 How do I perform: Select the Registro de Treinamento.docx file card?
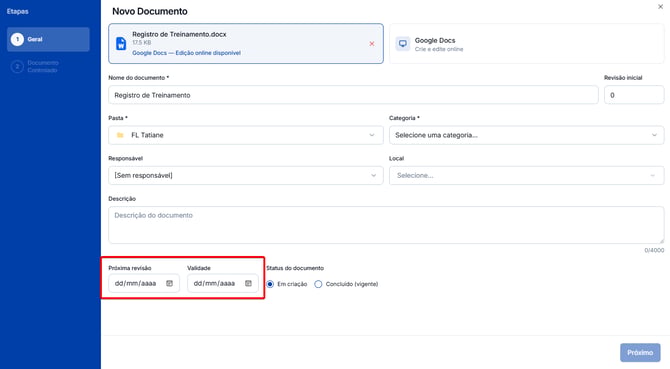pyautogui.click(x=246, y=44)
